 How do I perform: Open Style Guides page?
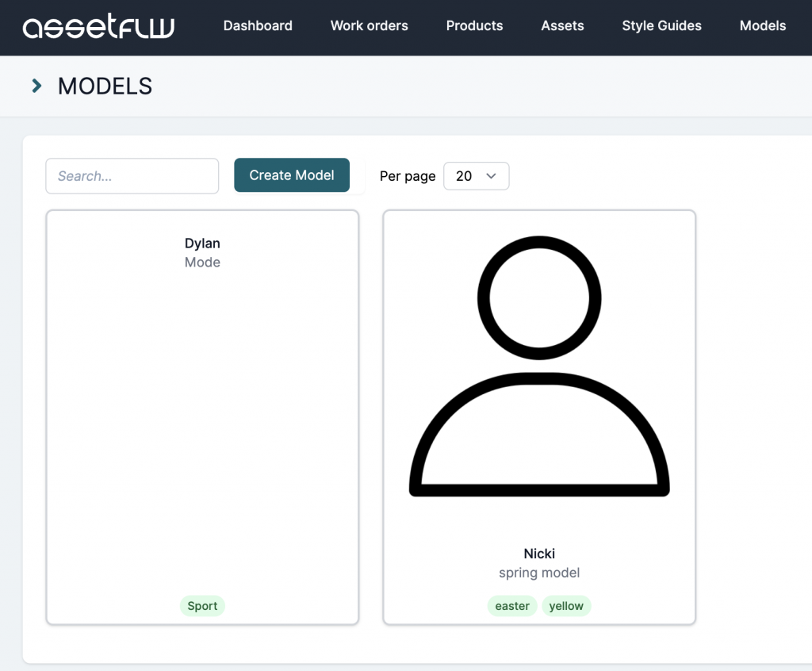[661, 26]
